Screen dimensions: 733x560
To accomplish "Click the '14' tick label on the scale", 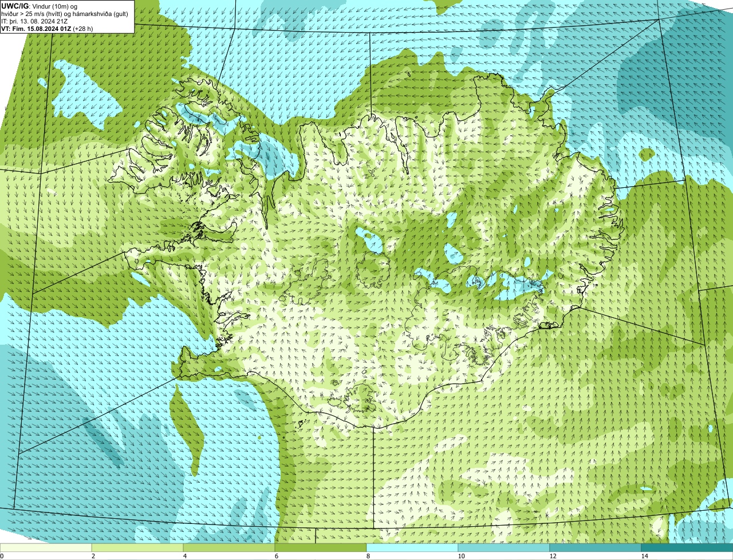I will click(644, 556).
